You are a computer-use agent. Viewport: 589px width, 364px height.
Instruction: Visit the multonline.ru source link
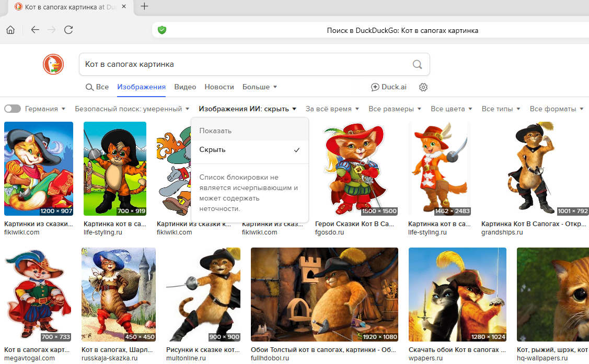click(186, 358)
